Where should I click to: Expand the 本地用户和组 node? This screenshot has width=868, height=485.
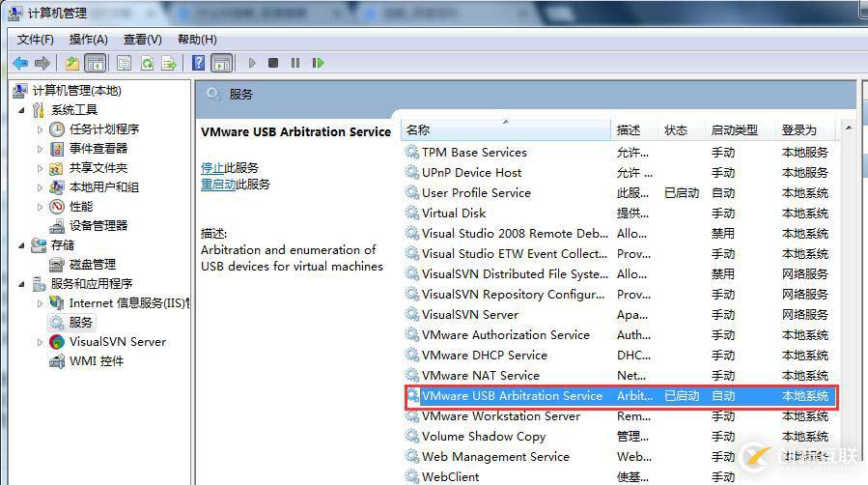coord(40,187)
